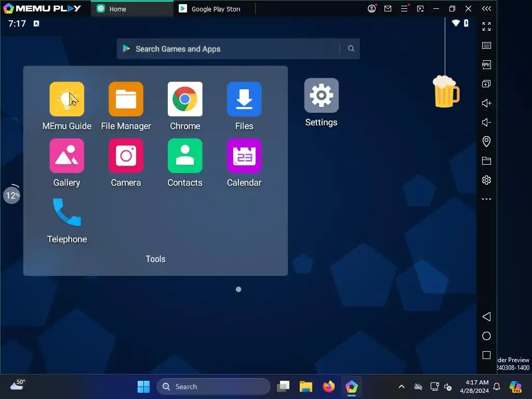Screen dimensions: 532x399
Task: Open GPS location tool in sidebar
Action: (x=486, y=141)
